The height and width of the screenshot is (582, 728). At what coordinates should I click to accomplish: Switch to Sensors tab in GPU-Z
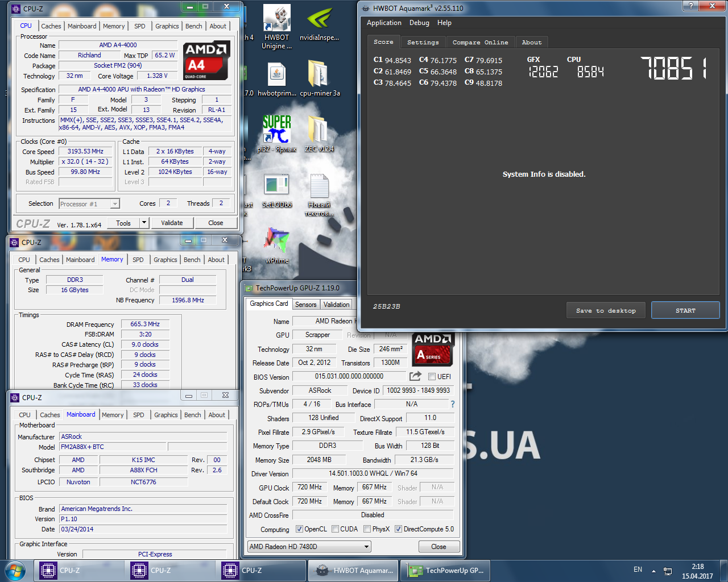(305, 305)
